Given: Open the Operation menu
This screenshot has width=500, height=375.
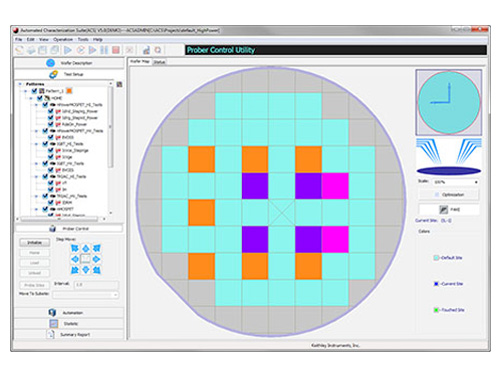Looking at the screenshot, I should pos(63,40).
